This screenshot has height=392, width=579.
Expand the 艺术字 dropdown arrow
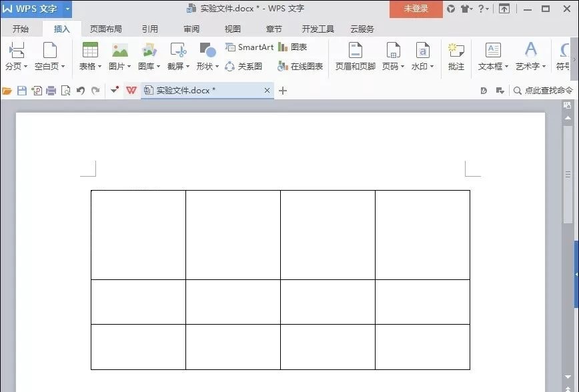[544, 67]
